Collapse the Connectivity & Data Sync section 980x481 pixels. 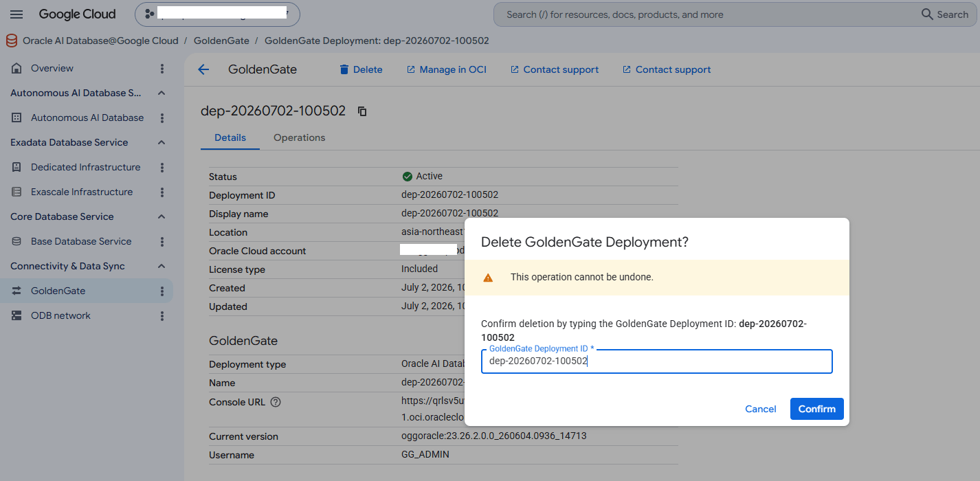click(162, 266)
